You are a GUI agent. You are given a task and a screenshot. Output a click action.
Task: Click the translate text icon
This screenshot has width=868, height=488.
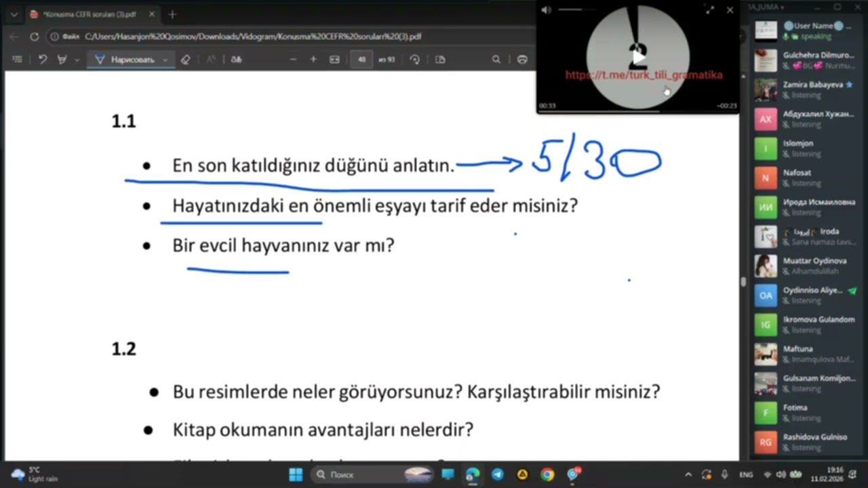click(x=236, y=60)
